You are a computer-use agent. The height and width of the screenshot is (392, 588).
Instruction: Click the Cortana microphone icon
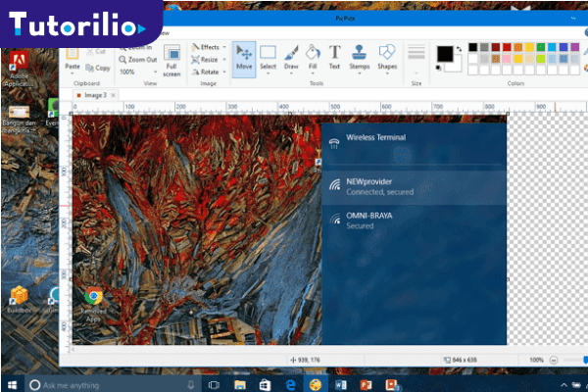[x=191, y=385]
